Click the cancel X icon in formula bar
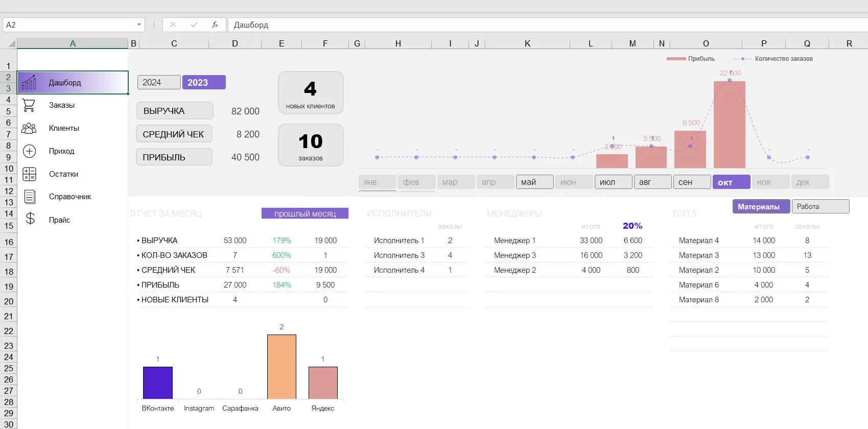 (x=173, y=25)
